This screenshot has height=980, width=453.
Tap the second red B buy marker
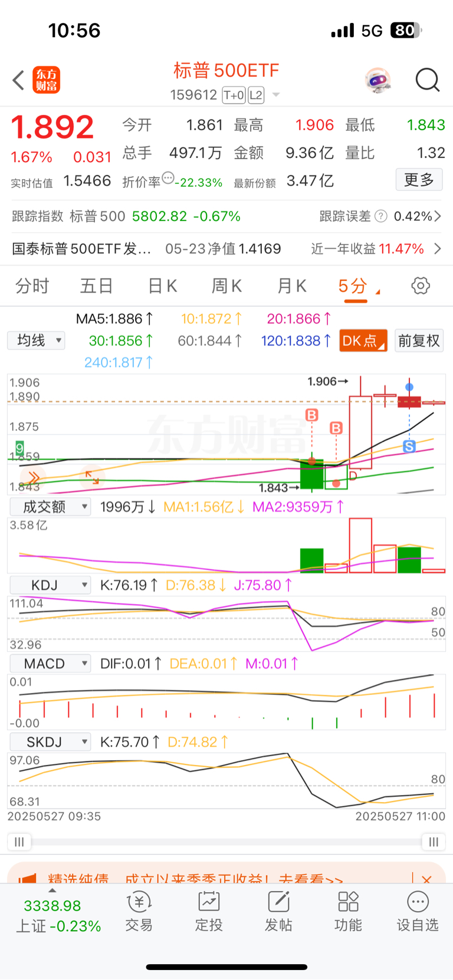tap(336, 428)
